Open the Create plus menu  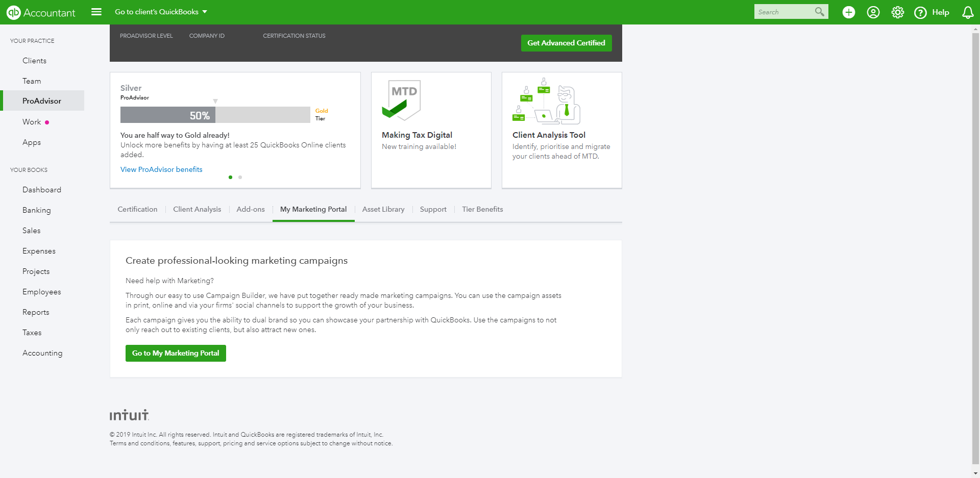click(x=849, y=12)
